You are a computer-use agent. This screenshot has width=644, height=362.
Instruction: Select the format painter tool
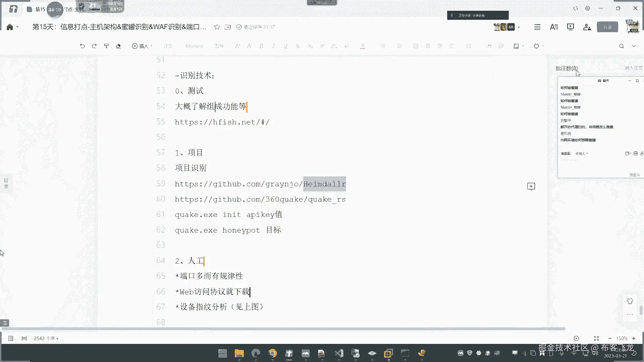click(x=106, y=46)
